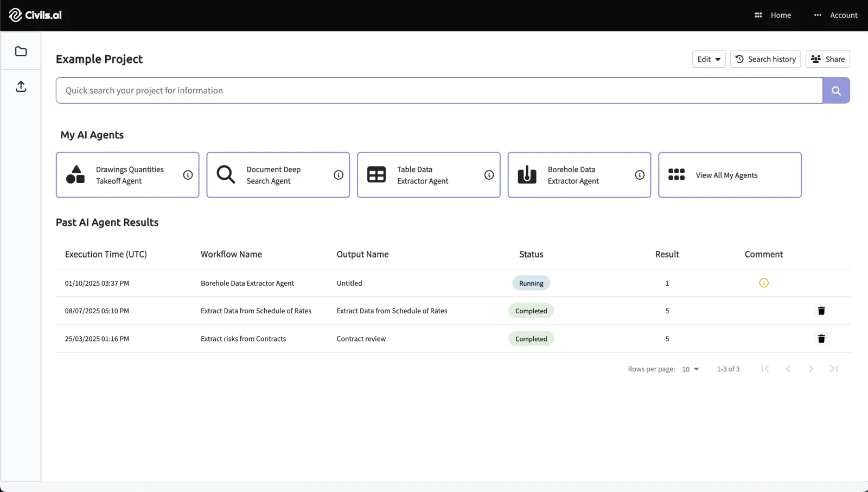
Task: Delete the Extract Data from Schedule of Rates result
Action: point(821,311)
